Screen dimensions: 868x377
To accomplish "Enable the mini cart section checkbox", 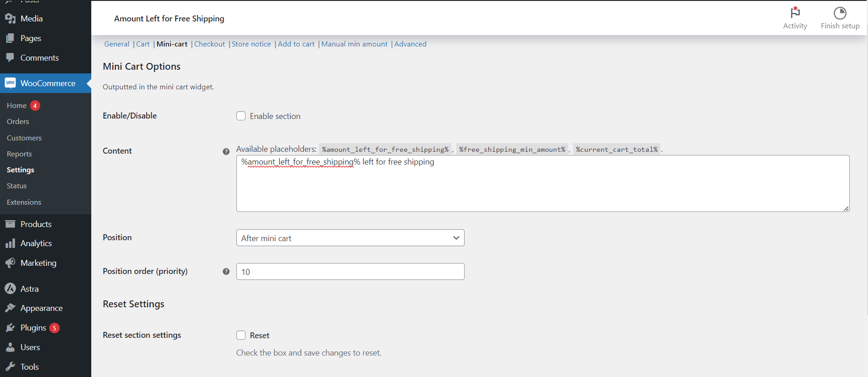I will [241, 116].
